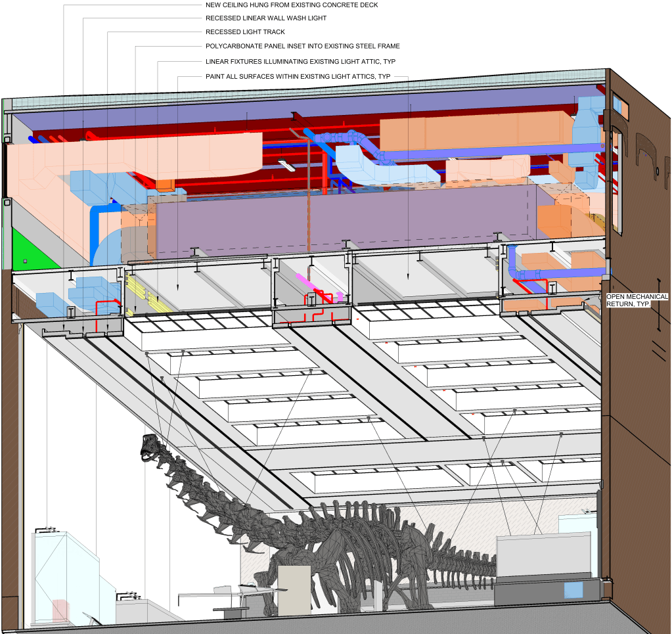Click the beige pedestal beneath the dinosaur
Screen dimensions: 672x634
(x=294, y=590)
